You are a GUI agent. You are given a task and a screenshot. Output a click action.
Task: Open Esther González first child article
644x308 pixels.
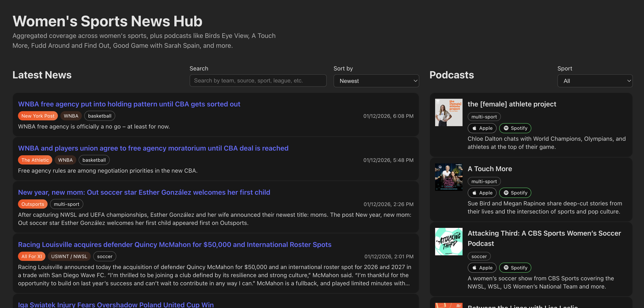pos(144,192)
